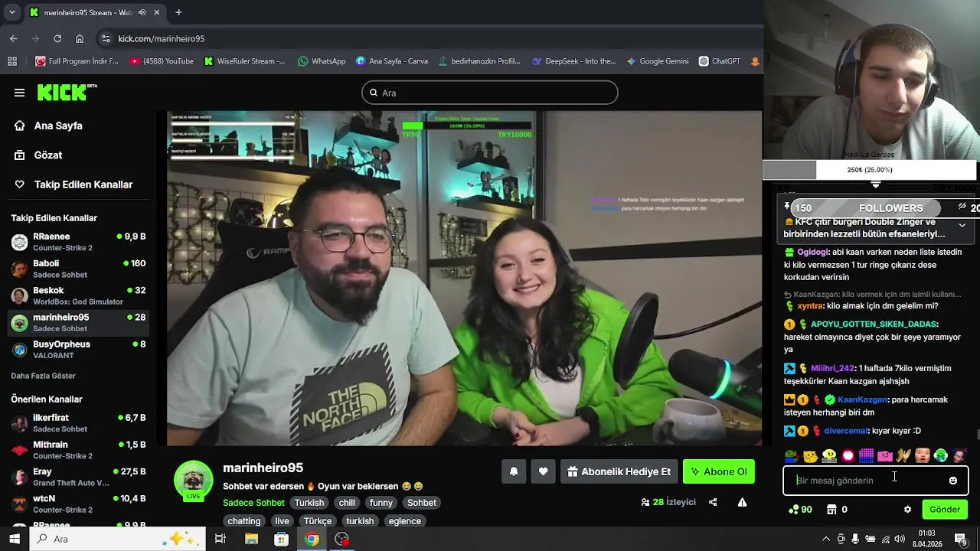Viewport: 980px width, 551px height.
Task: Pick the purple grid quick emote
Action: click(x=867, y=456)
